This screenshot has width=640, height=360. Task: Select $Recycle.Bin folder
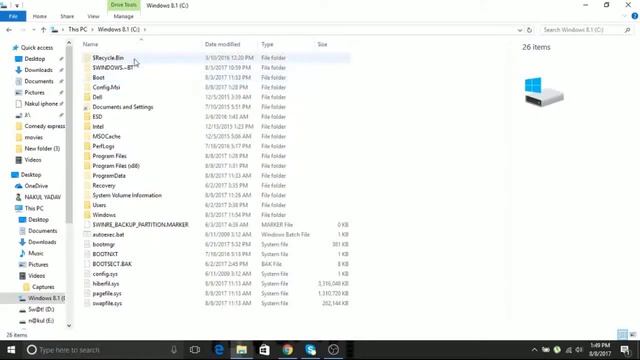pos(108,58)
